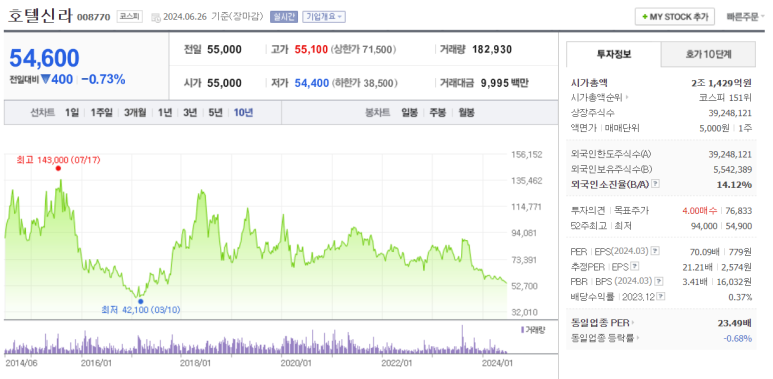The width and height of the screenshot is (773, 379).
Task: Click the 외국인소진율 value 14.12%
Action: click(735, 185)
